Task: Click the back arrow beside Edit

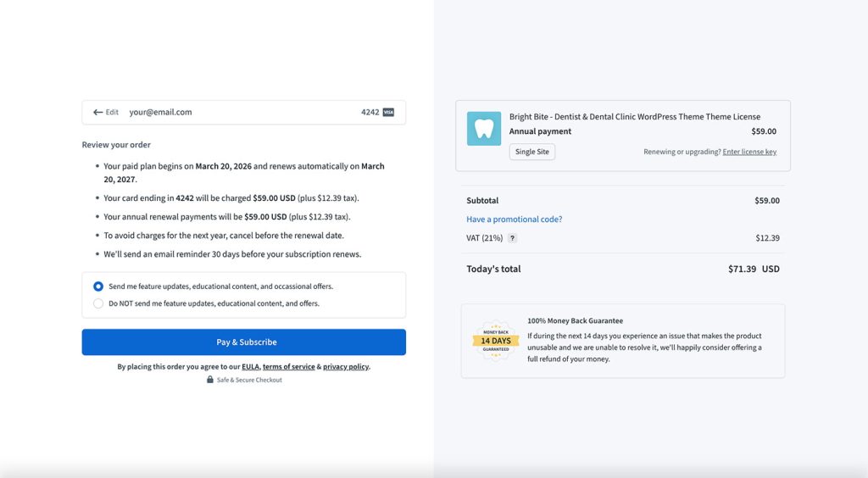Action: 97,112
